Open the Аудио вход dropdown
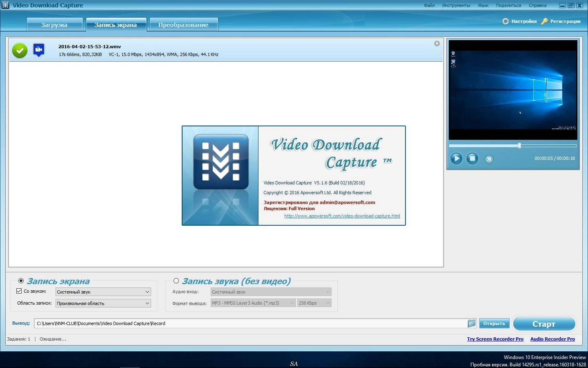This screenshot has height=368, width=588. click(271, 292)
